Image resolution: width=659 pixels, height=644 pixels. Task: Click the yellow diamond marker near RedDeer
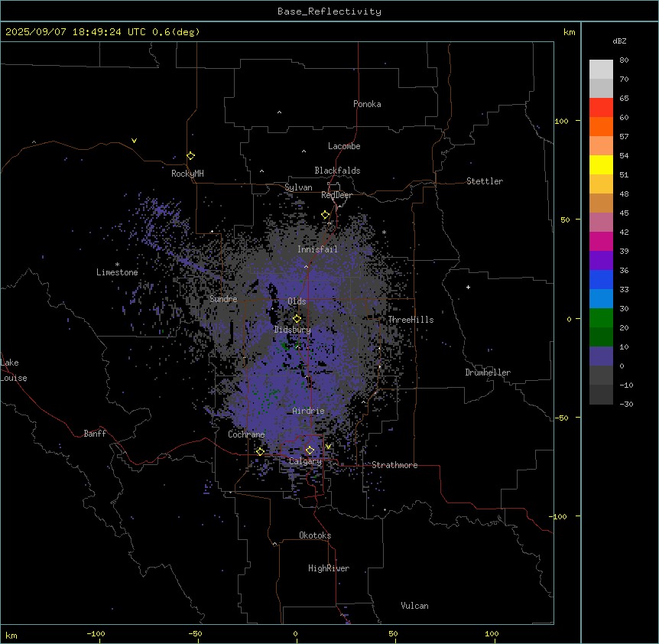(326, 215)
